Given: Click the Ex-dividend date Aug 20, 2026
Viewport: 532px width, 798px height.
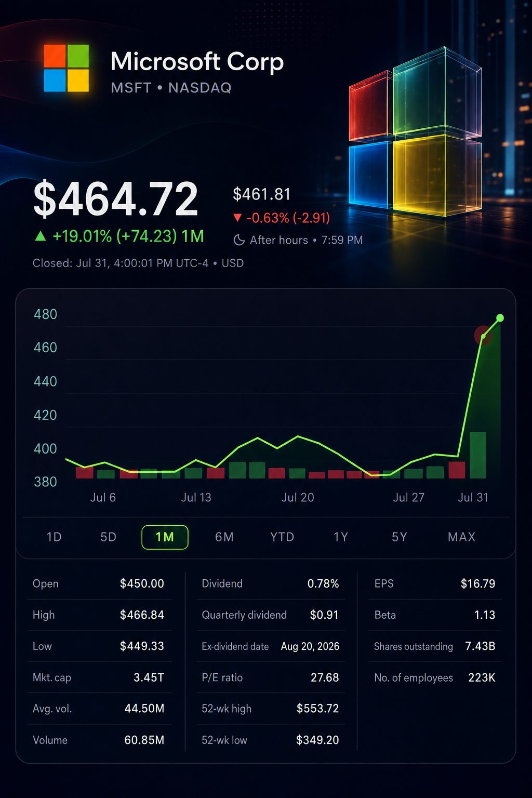Looking at the screenshot, I should (x=310, y=646).
